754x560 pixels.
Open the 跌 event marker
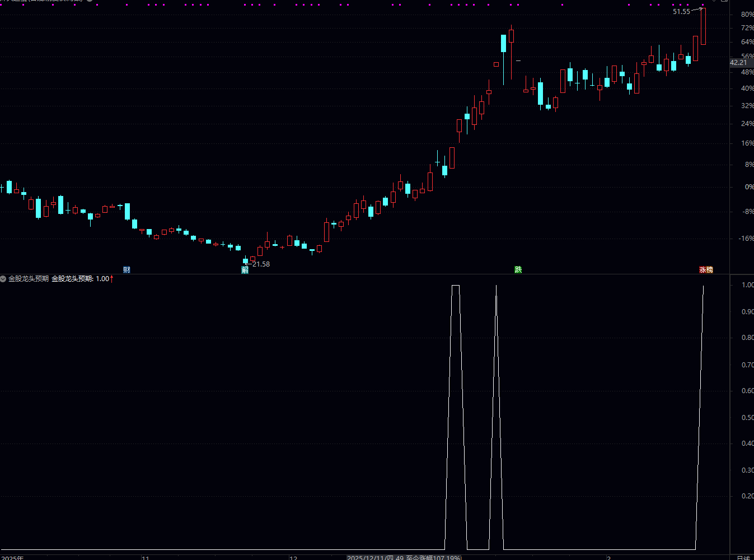click(x=518, y=270)
